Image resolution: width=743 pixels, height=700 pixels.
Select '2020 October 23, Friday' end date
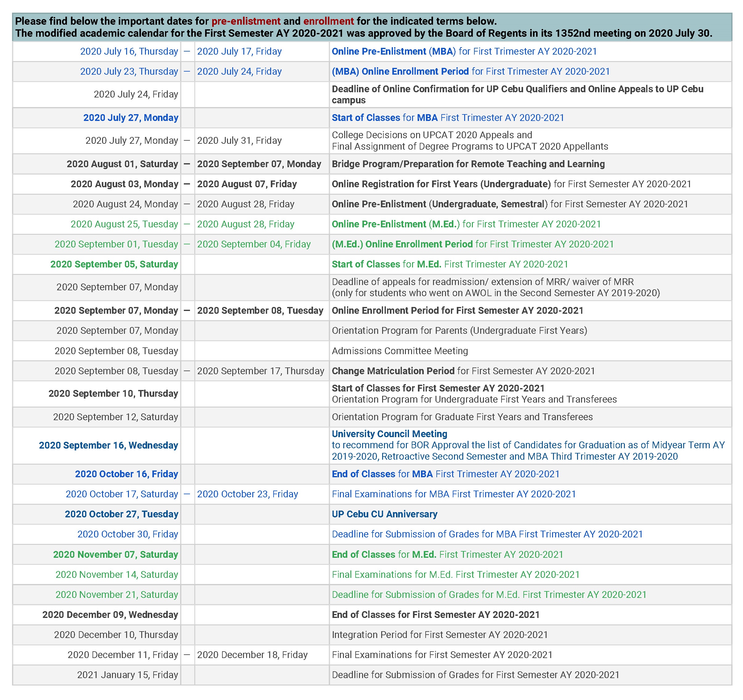[x=247, y=494]
